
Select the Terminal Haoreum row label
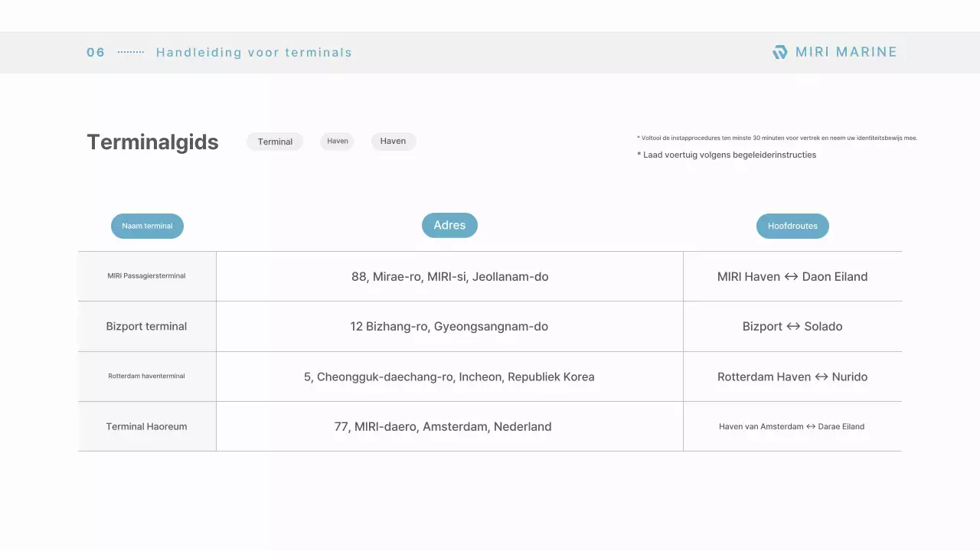point(146,426)
